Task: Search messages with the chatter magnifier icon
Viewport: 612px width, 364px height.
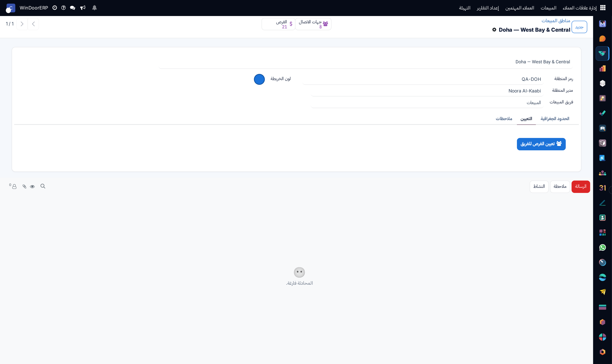Action: [43, 186]
